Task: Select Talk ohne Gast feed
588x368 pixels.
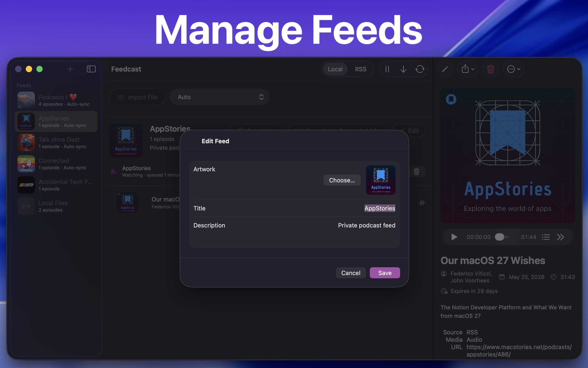Action: pos(56,143)
